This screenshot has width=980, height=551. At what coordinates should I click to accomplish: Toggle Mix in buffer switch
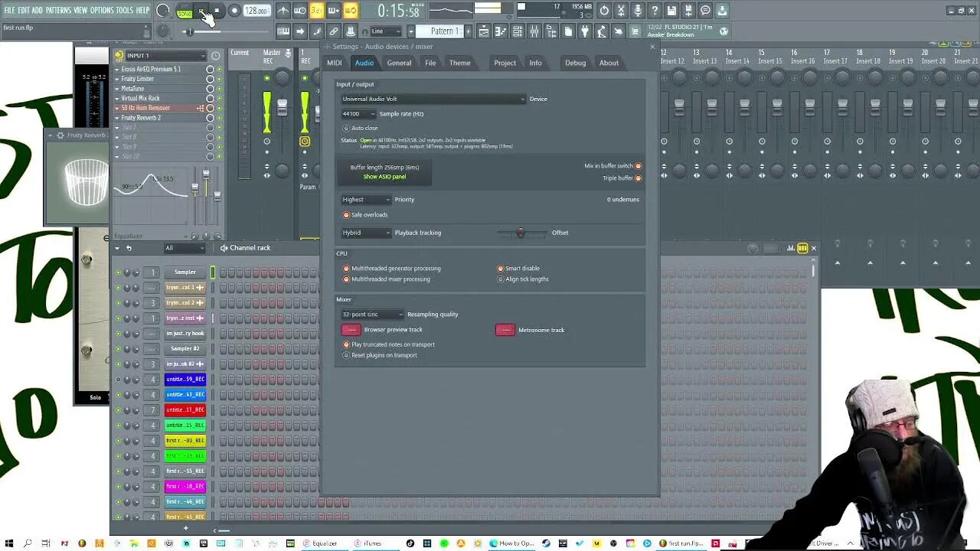638,166
